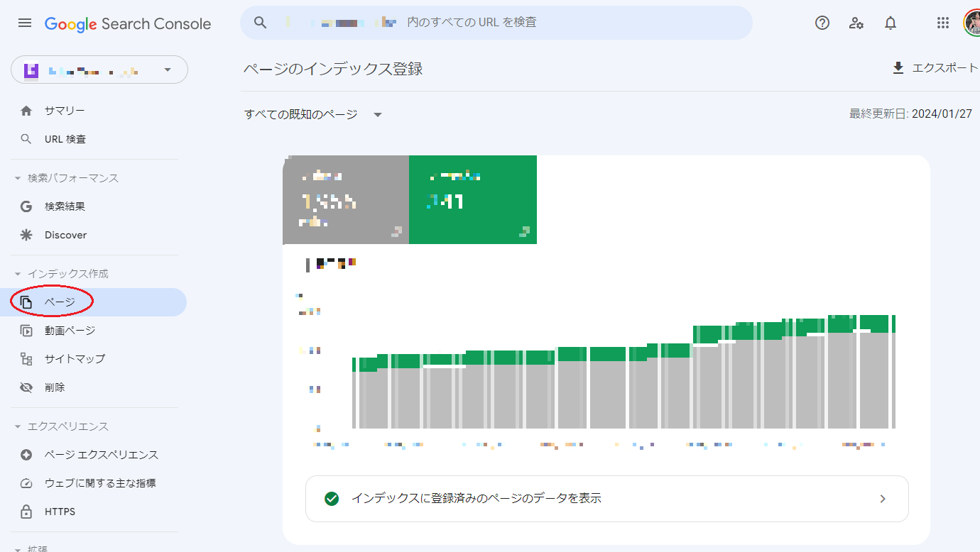Viewport: 980px width, 552px height.
Task: Toggle the gray unindexed pages metric card
Action: 346,199
